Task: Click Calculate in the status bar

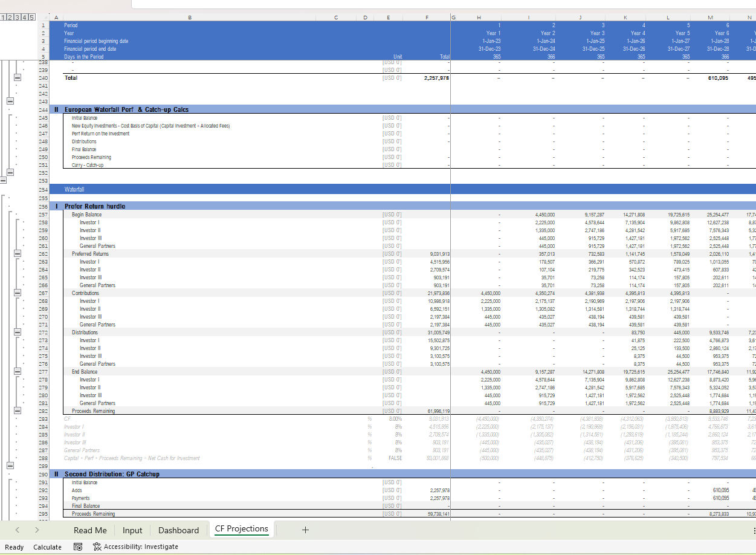Action: click(47, 547)
